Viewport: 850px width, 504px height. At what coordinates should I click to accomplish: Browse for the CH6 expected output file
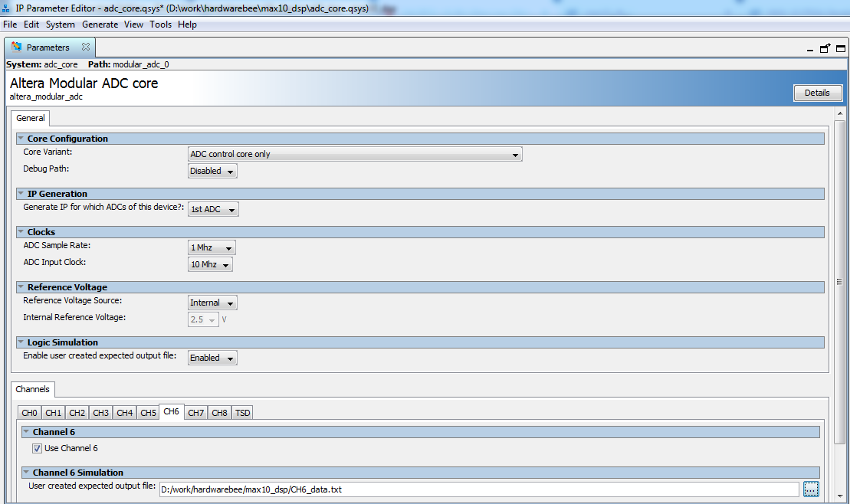tap(811, 489)
